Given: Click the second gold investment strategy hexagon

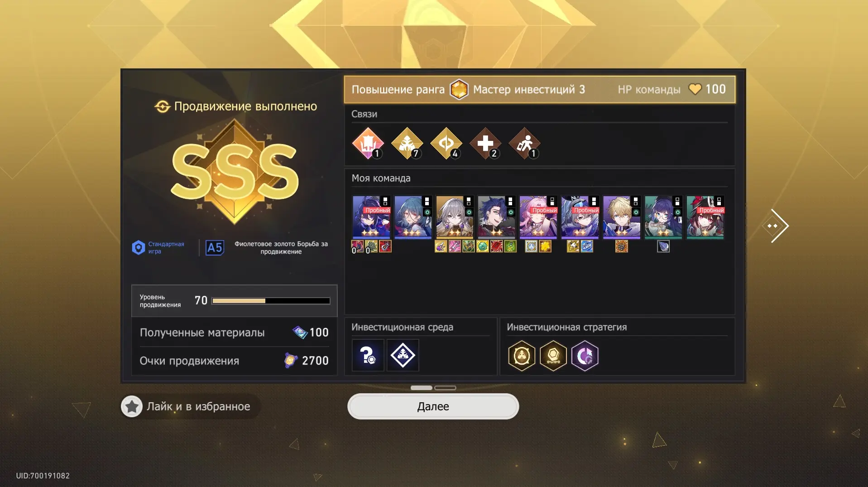Looking at the screenshot, I should (x=553, y=356).
